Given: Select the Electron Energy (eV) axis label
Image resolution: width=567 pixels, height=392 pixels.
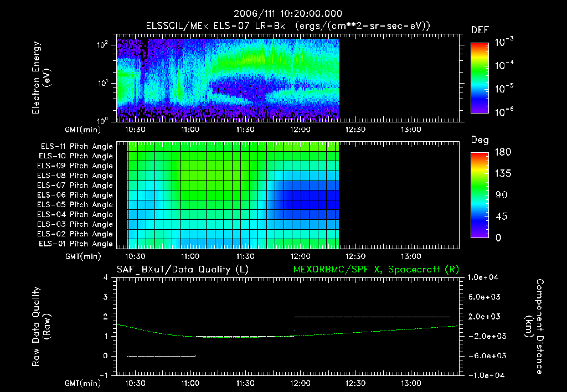Looking at the screenshot, I should tap(41, 78).
